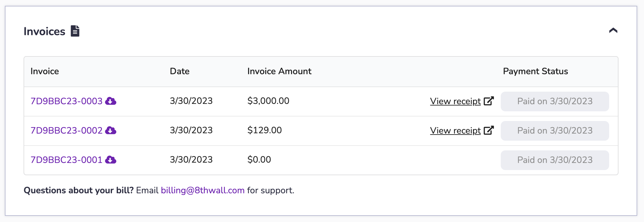
Task: Download invoice 7D9BBC23-0003 via cloud icon
Action: tap(111, 101)
